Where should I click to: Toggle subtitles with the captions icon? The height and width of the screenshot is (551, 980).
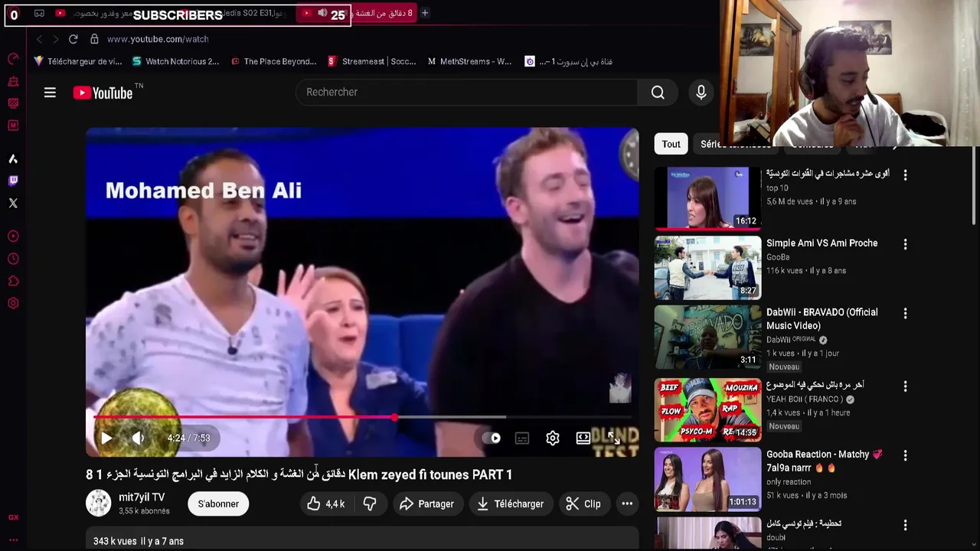[x=522, y=438]
